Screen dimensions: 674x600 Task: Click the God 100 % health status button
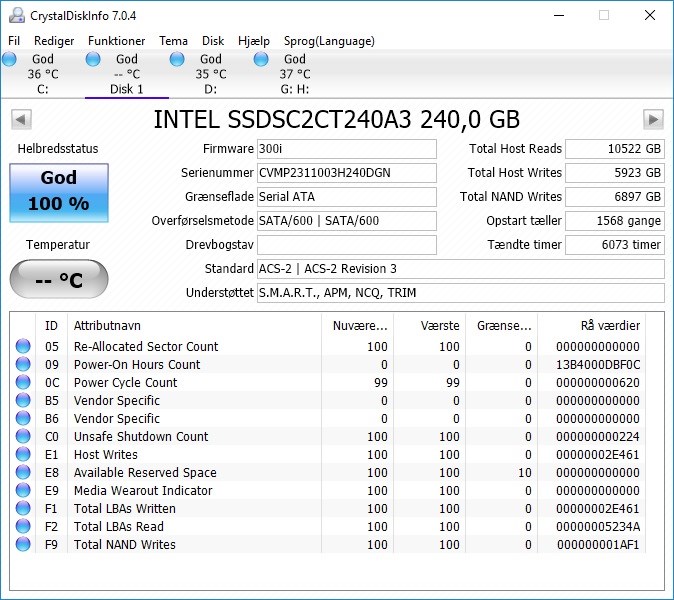(x=59, y=193)
